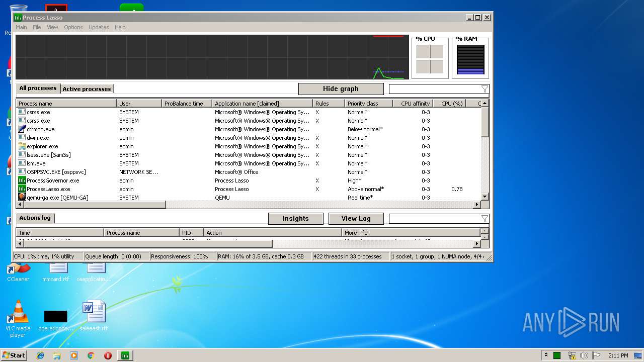
Task: Select the ctfmon.exe pen icon
Action: click(22, 129)
